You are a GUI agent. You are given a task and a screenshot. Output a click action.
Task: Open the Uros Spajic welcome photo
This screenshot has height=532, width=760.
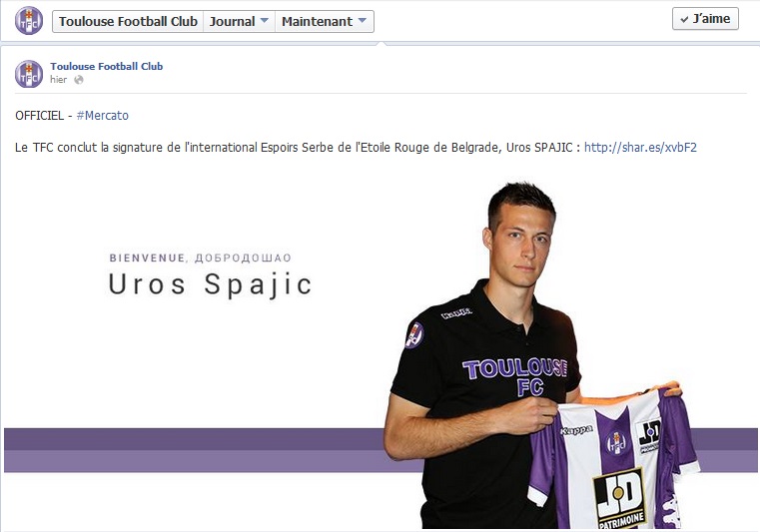coord(380,351)
